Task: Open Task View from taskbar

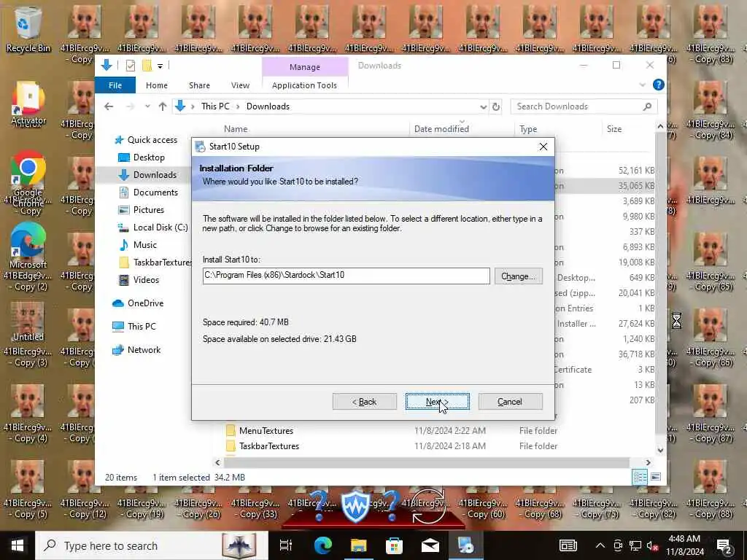Action: (285, 545)
